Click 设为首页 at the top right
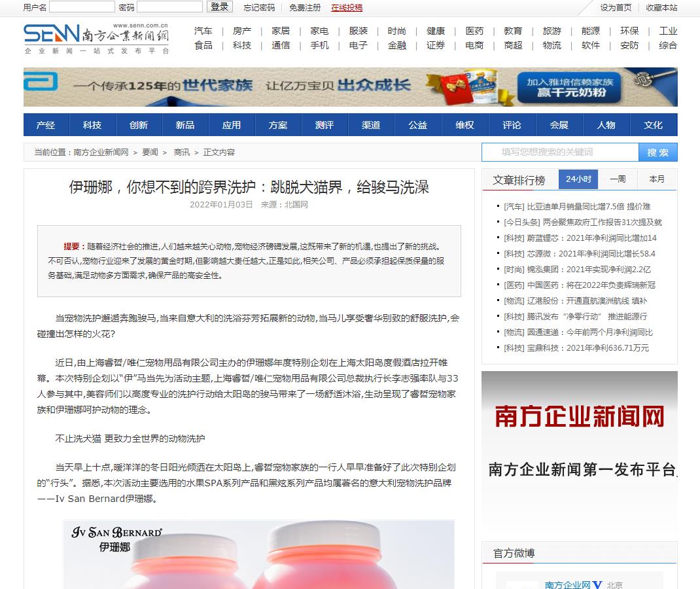 click(616, 8)
